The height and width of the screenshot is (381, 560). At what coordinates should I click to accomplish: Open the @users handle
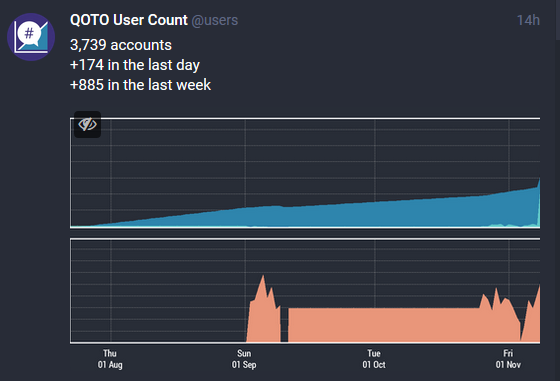click(x=215, y=20)
